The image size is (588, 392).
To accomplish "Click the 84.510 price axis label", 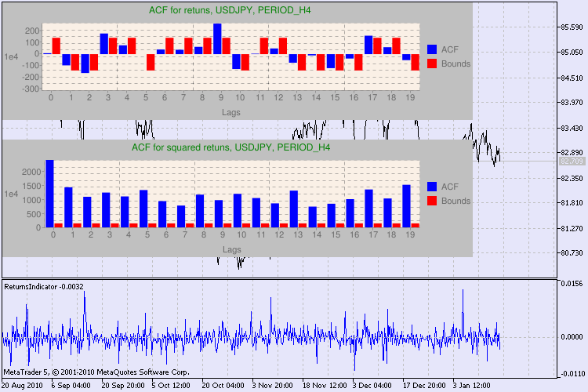I will (572, 78).
